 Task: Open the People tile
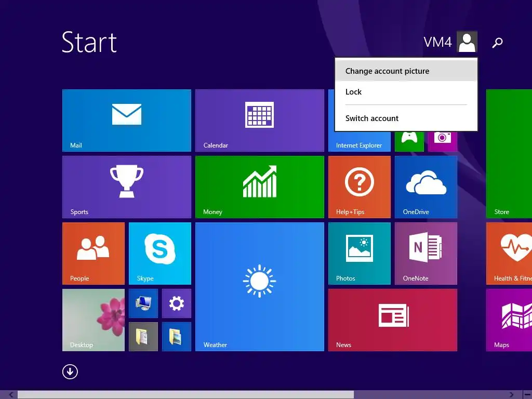point(94,254)
